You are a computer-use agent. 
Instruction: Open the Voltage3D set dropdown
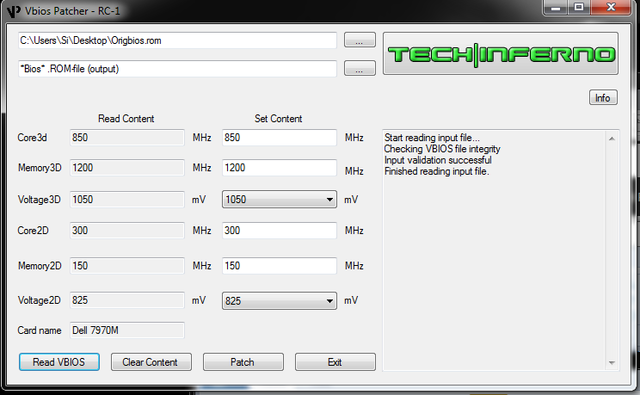pos(280,199)
